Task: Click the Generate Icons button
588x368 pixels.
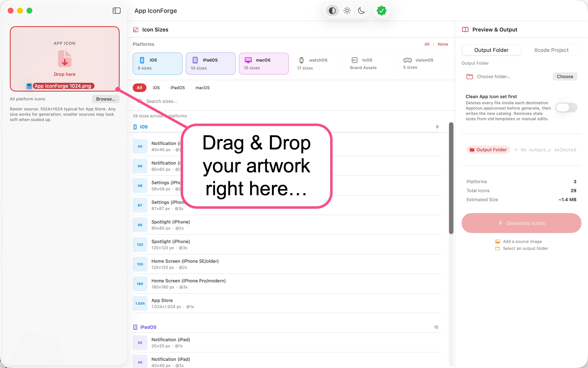Action: [x=521, y=223]
